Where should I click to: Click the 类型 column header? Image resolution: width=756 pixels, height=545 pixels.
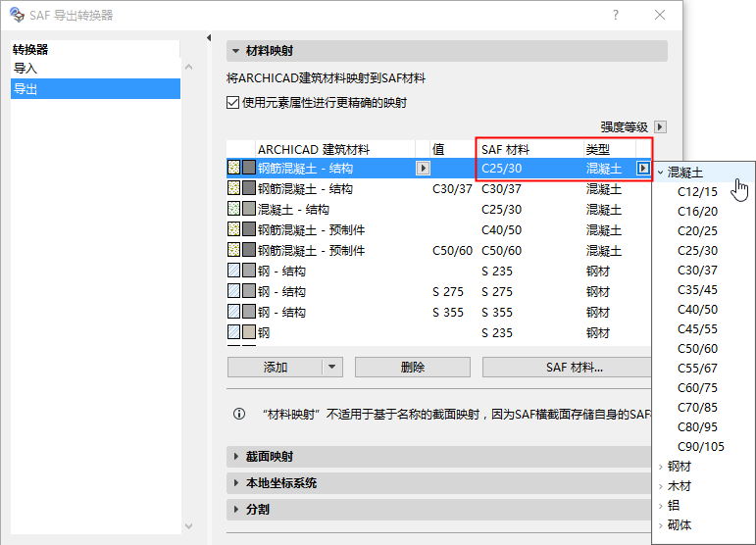(x=610, y=149)
